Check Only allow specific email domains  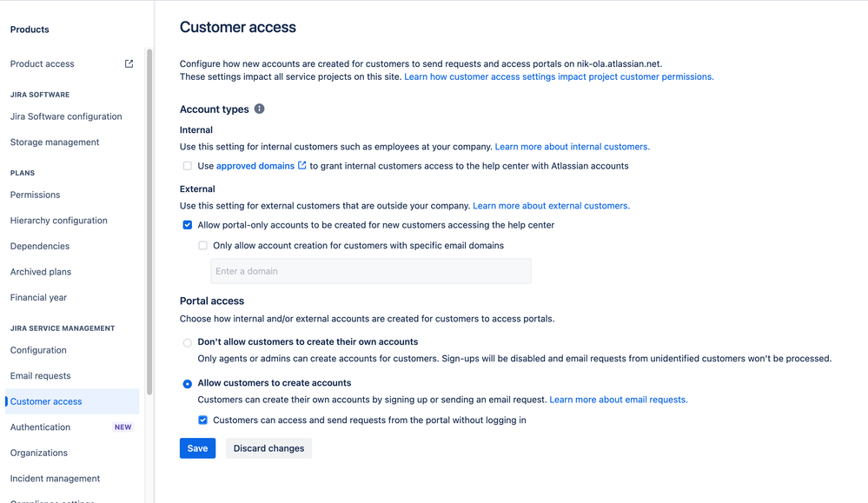[x=203, y=246]
